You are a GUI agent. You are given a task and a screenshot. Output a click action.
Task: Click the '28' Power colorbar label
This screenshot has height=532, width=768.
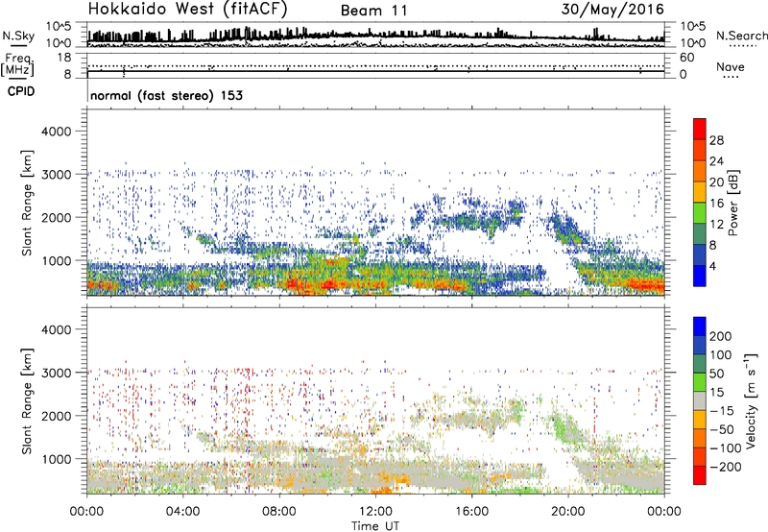click(716, 140)
